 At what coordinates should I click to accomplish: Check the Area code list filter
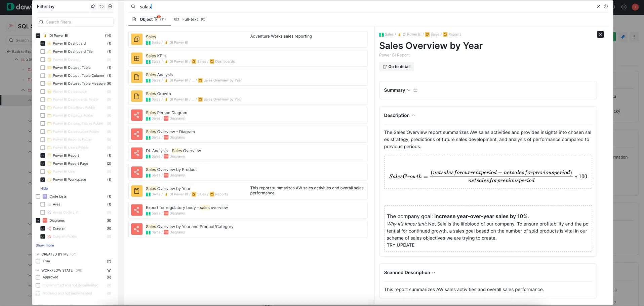(43, 204)
